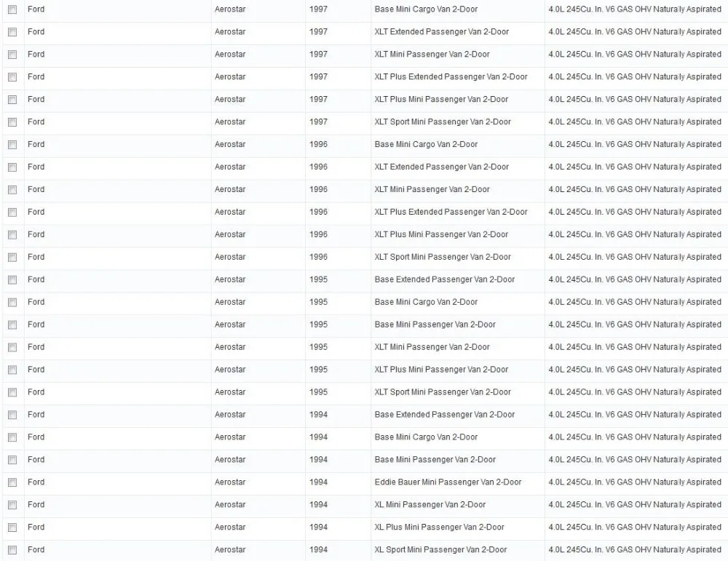
Task: Click the 1997 'XLT Plus Extended Passenger Van 2-Door' text
Action: point(451,77)
